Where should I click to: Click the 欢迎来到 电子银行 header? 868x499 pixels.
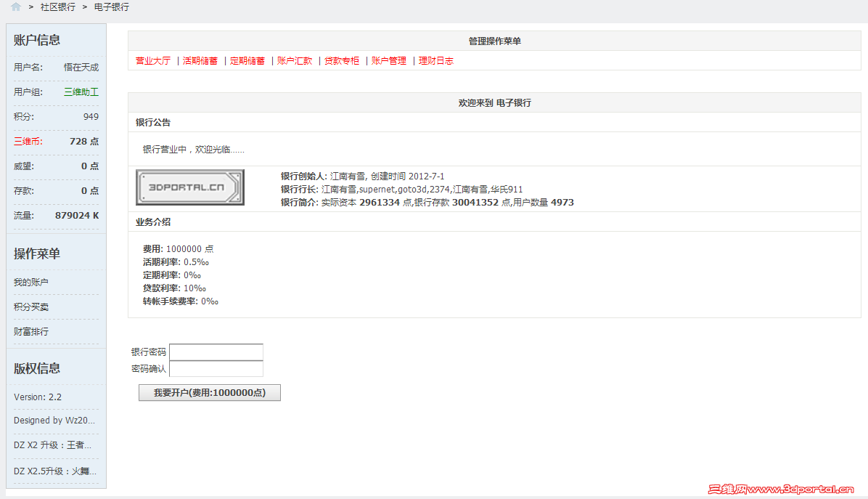point(494,103)
